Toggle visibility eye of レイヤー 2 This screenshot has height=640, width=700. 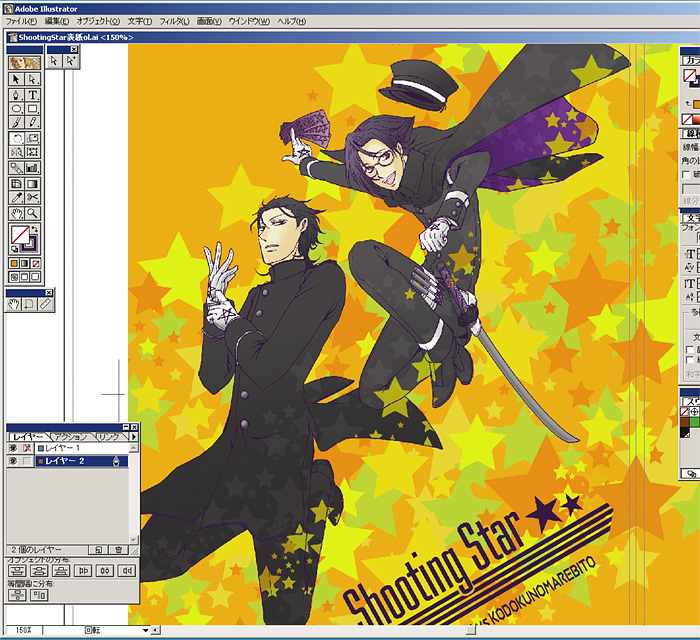pyautogui.click(x=13, y=461)
